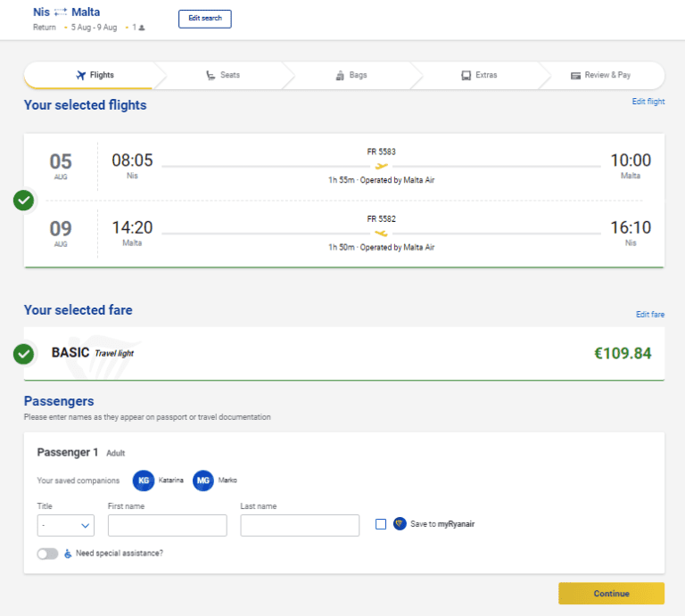Click green checkmark beside selected flights
Screen dimensions: 685x616
tap(23, 201)
